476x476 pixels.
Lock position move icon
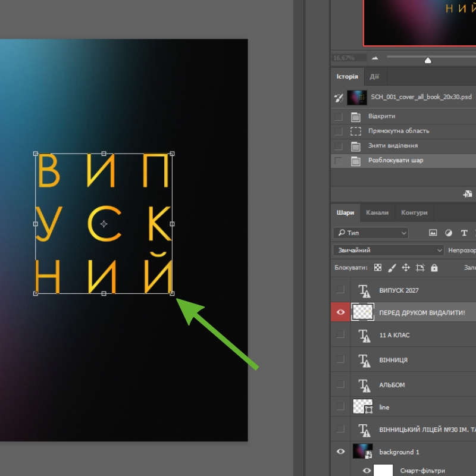click(x=406, y=267)
